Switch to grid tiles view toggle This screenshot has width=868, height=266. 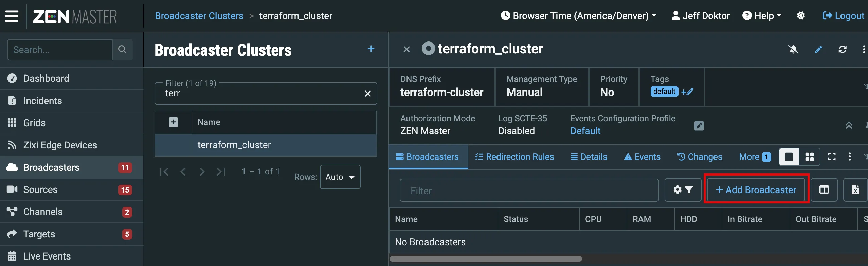tap(810, 157)
